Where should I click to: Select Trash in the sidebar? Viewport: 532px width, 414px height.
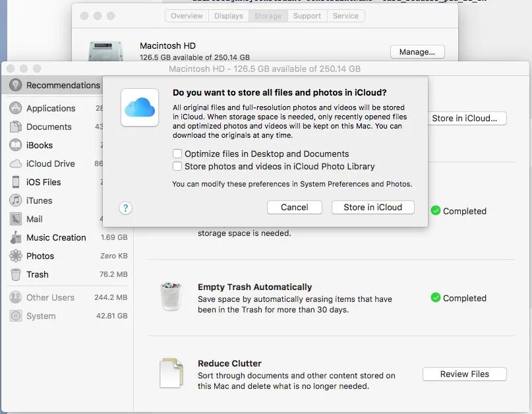[x=68, y=274]
